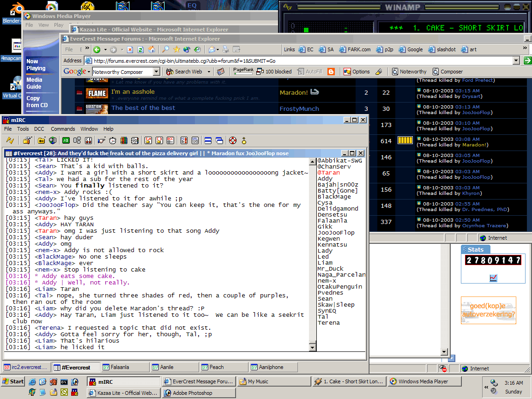Toggle the Google toolbar highlighter icon
532x399 pixels.
379,72
